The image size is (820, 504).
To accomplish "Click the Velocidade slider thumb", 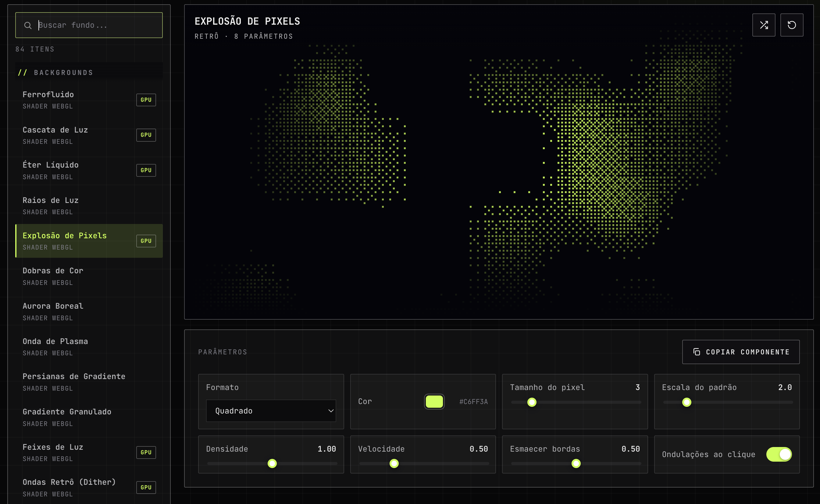I will coord(394,464).
